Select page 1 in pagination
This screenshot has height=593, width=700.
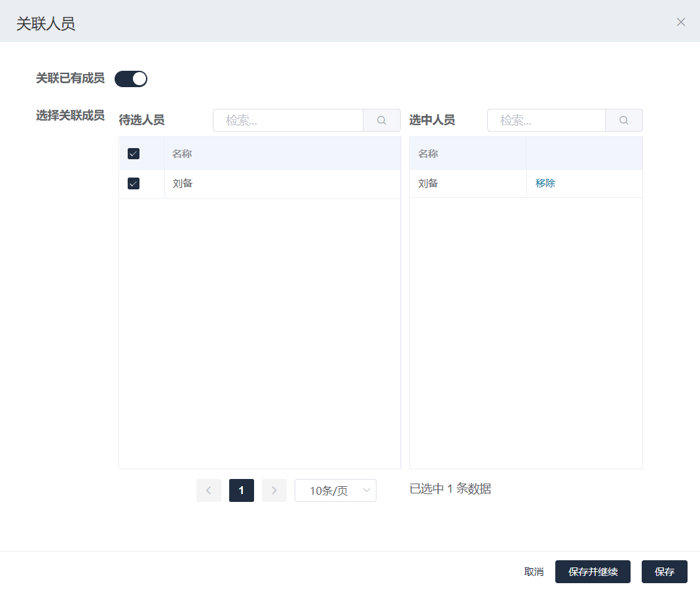click(242, 490)
